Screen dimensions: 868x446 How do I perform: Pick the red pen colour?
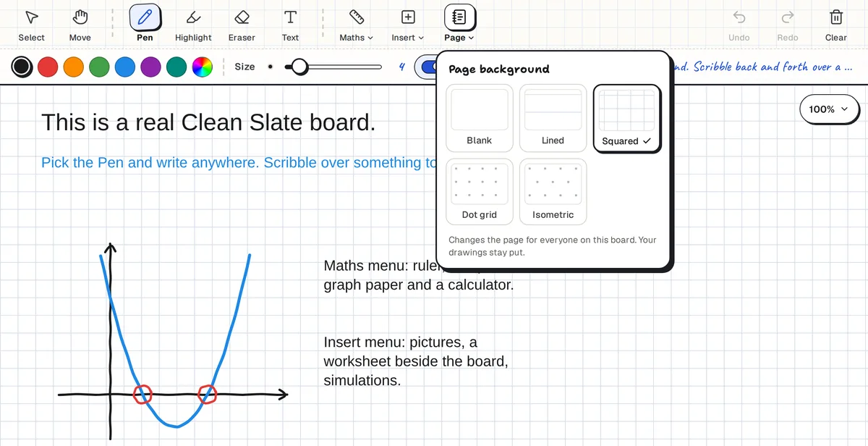(x=48, y=67)
